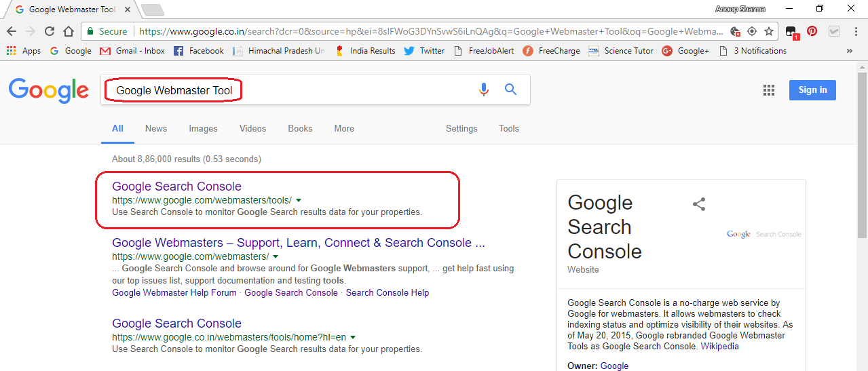The width and height of the screenshot is (868, 371).
Task: Open the google.co.in Google Search Console result
Action: pyautogui.click(x=176, y=324)
